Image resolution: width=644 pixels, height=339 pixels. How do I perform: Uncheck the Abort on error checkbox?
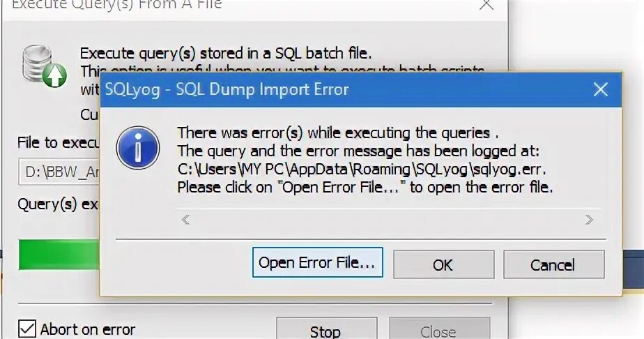[27, 329]
